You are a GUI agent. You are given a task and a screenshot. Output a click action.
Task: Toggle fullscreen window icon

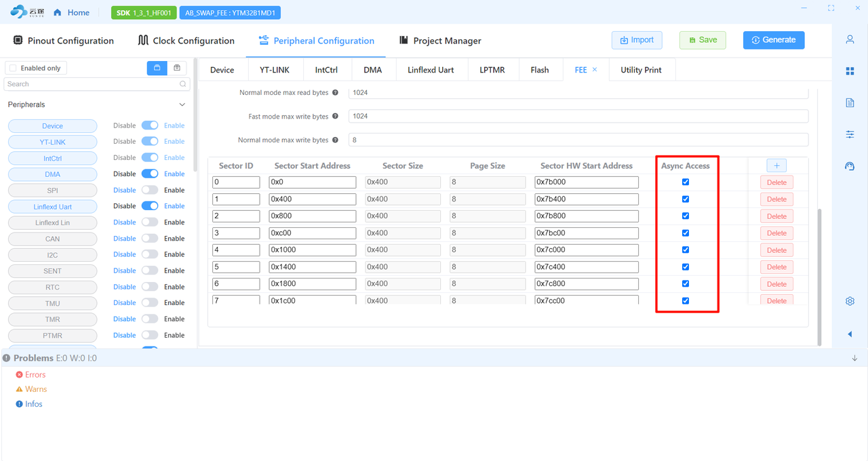831,8
